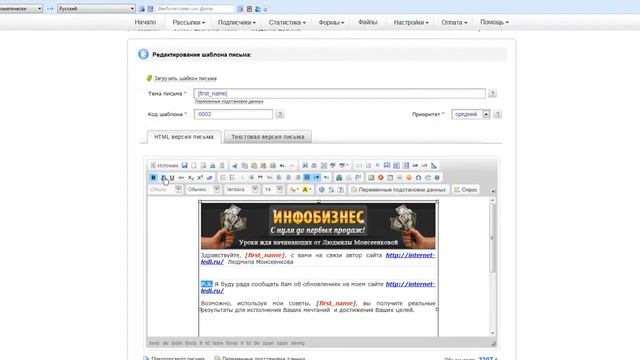Viewport: 640px width, 360px height.
Task: Open Подписки menu
Action: (237, 22)
